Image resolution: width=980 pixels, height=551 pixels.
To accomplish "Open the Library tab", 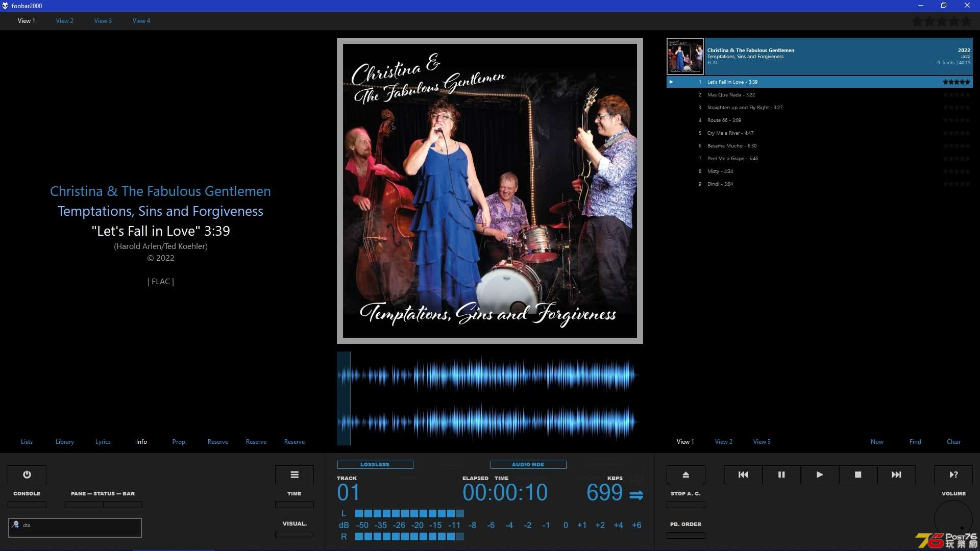I will [x=65, y=442].
